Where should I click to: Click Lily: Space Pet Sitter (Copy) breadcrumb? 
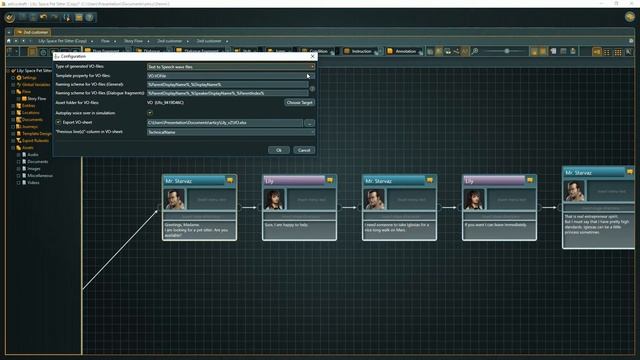[x=62, y=41]
